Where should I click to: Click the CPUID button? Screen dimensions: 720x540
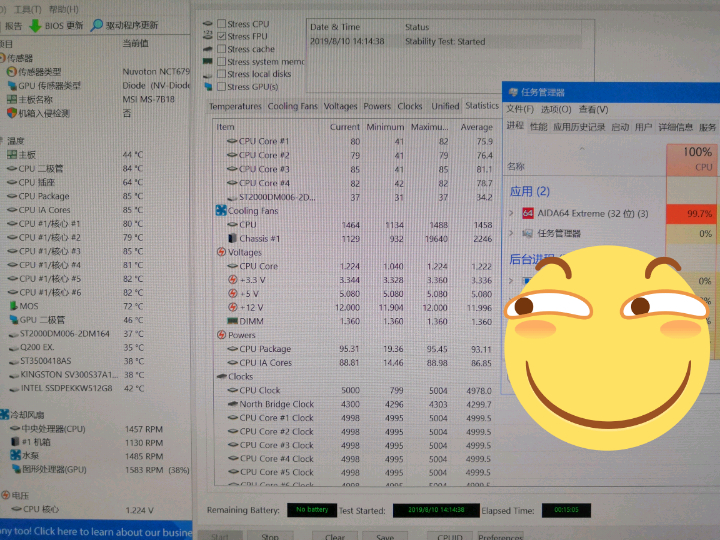click(x=450, y=536)
